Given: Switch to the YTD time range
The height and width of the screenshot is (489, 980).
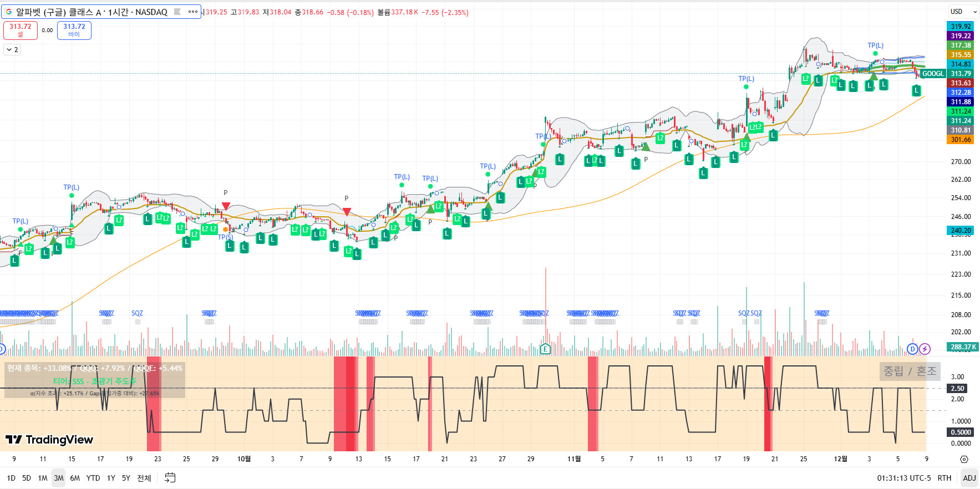Looking at the screenshot, I should (x=93, y=478).
